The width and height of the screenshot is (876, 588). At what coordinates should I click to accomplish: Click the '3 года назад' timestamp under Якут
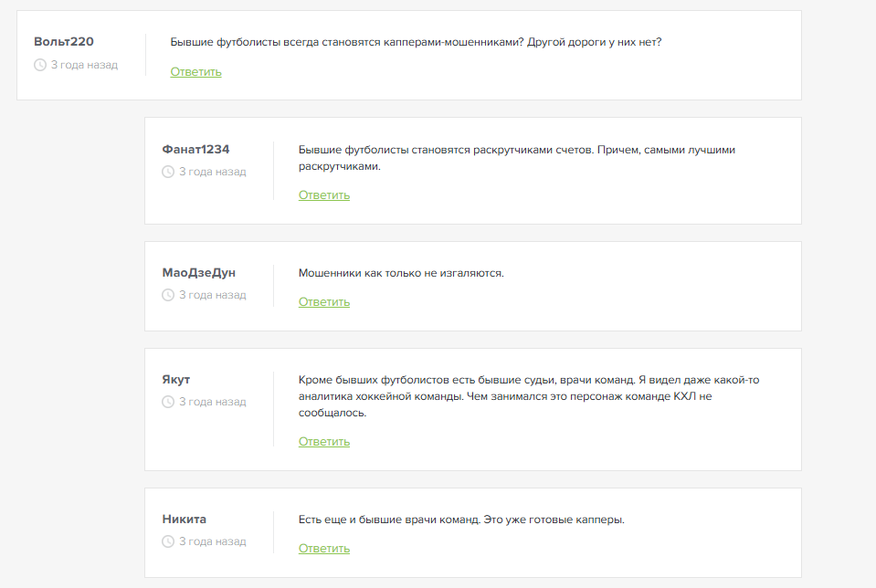point(212,402)
